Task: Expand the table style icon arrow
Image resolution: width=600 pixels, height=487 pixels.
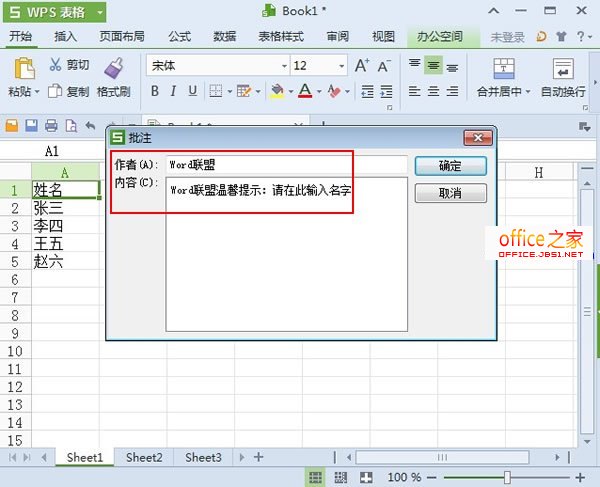Action: (x=258, y=91)
